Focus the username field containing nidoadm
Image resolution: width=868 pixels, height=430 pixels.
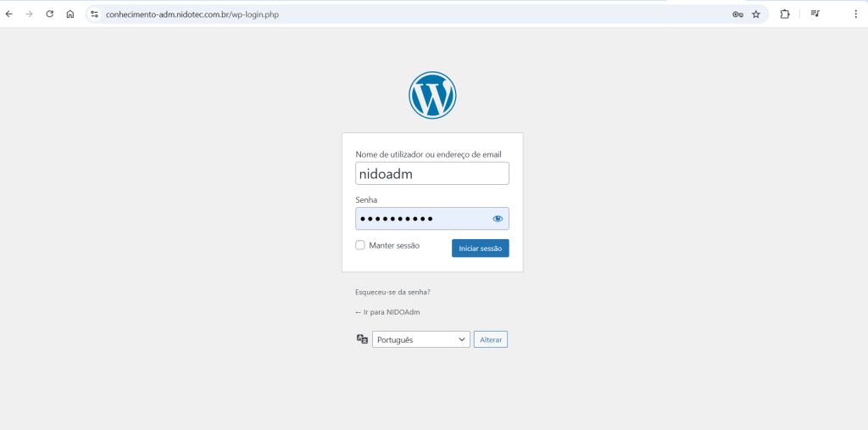[x=432, y=174]
